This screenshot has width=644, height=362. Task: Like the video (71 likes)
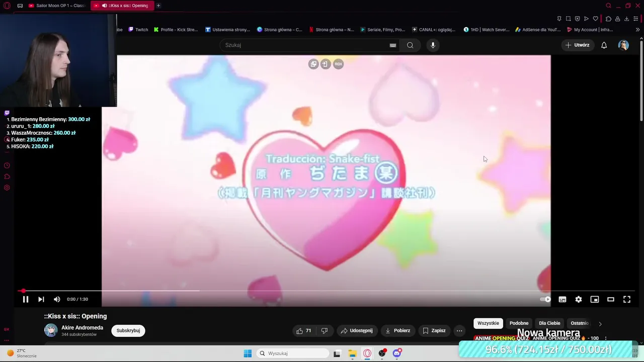pyautogui.click(x=304, y=330)
